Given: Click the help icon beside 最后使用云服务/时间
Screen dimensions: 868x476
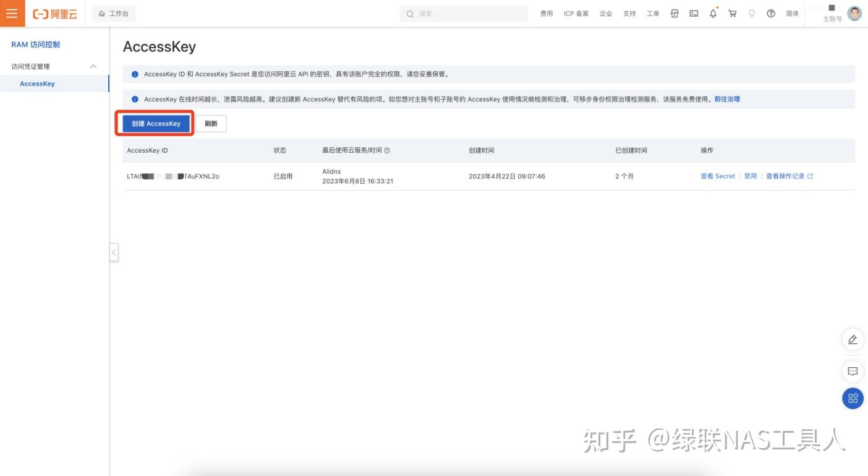Looking at the screenshot, I should (x=387, y=150).
